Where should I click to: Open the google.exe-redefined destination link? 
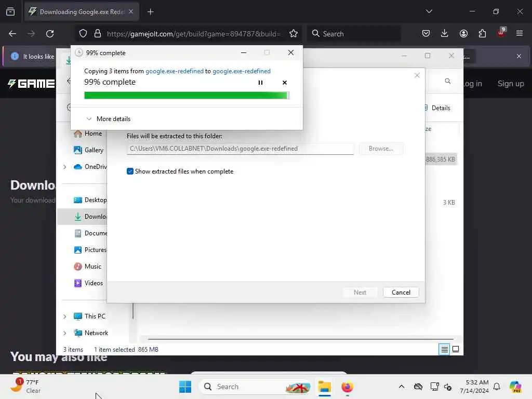point(242,71)
